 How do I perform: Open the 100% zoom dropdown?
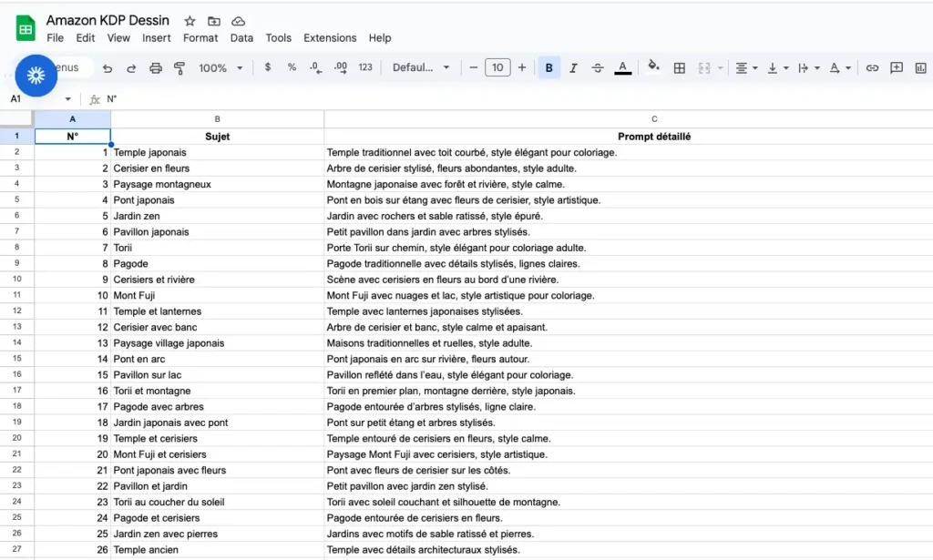pyautogui.click(x=220, y=68)
